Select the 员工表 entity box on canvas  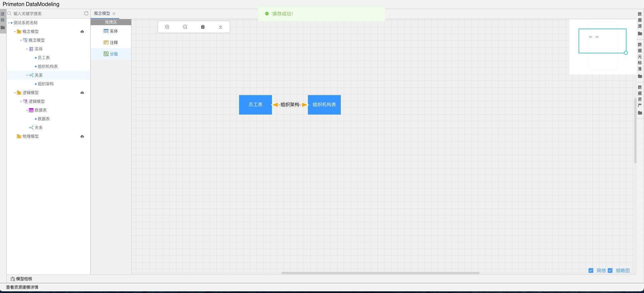256,105
